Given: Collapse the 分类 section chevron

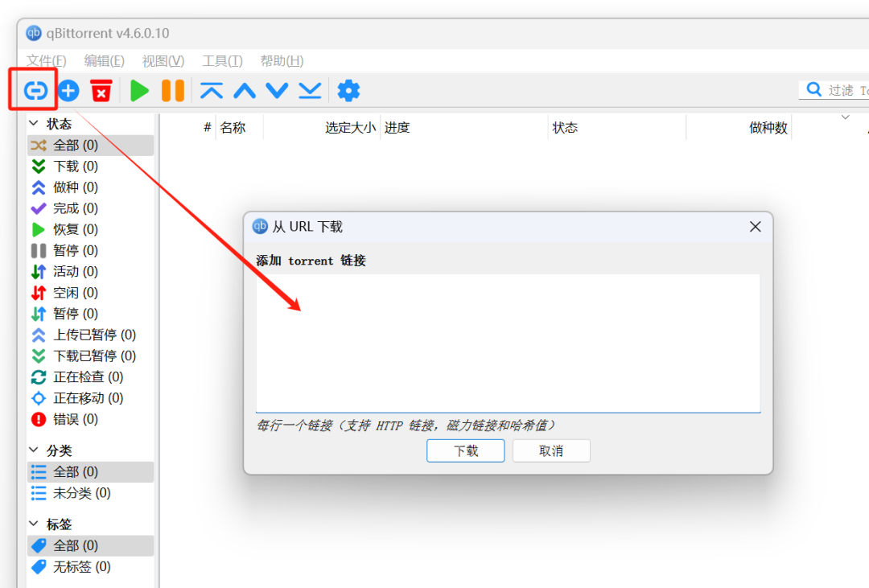Looking at the screenshot, I should (x=34, y=450).
